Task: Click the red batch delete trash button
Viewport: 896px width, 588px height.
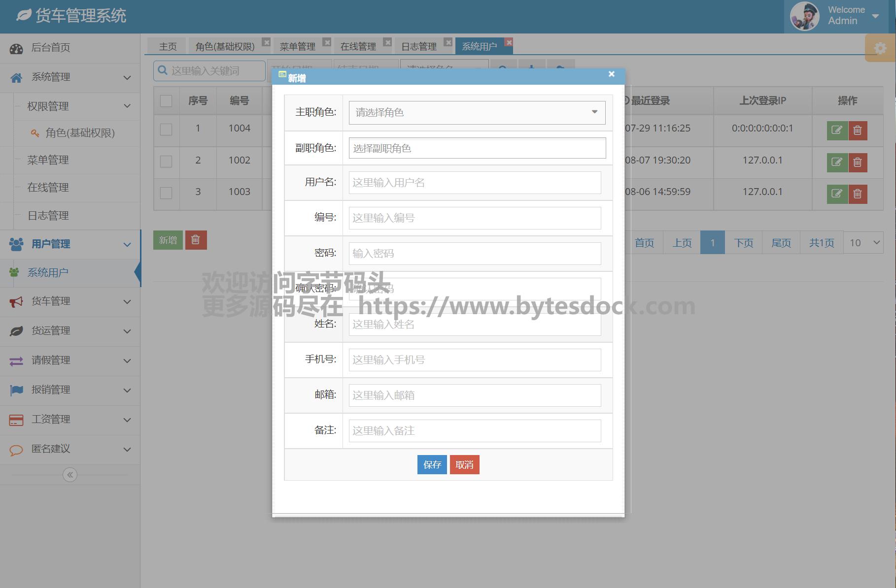Action: [196, 240]
